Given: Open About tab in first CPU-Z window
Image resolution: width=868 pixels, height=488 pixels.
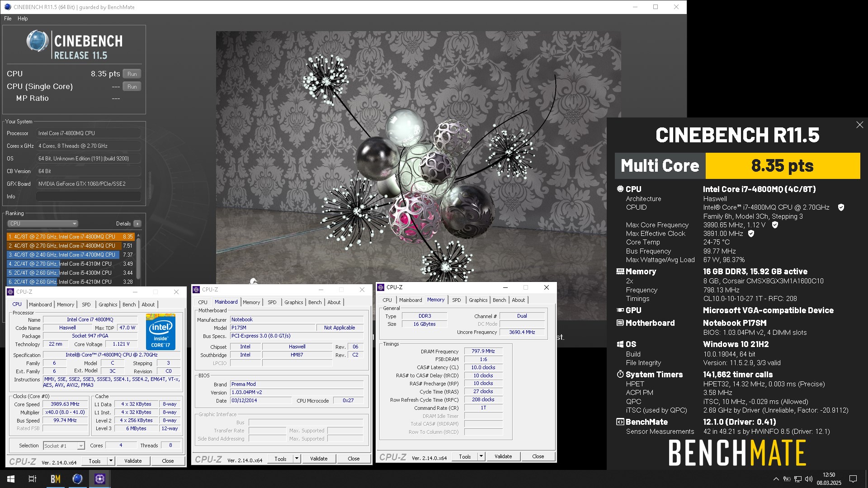Looking at the screenshot, I should pos(148,305).
